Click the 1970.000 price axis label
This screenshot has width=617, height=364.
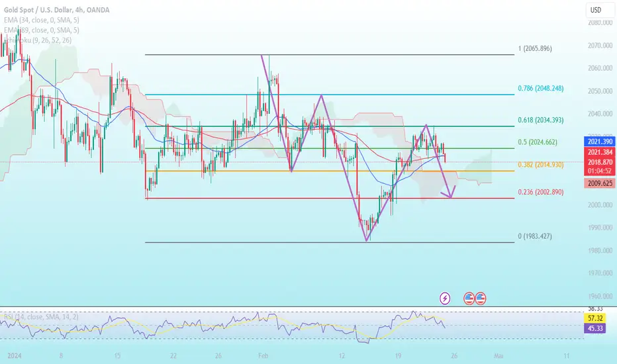tap(600, 273)
